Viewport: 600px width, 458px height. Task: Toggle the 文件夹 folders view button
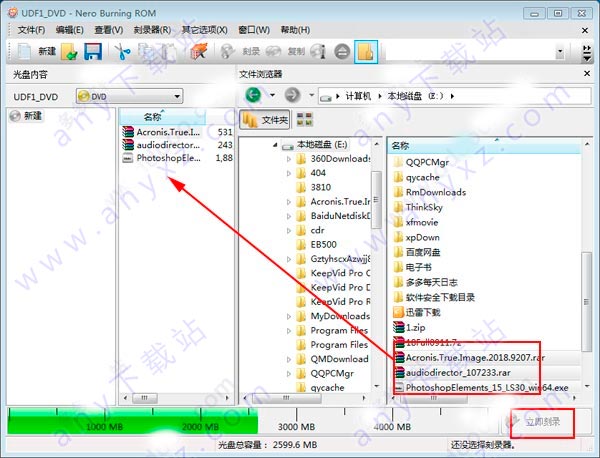265,120
